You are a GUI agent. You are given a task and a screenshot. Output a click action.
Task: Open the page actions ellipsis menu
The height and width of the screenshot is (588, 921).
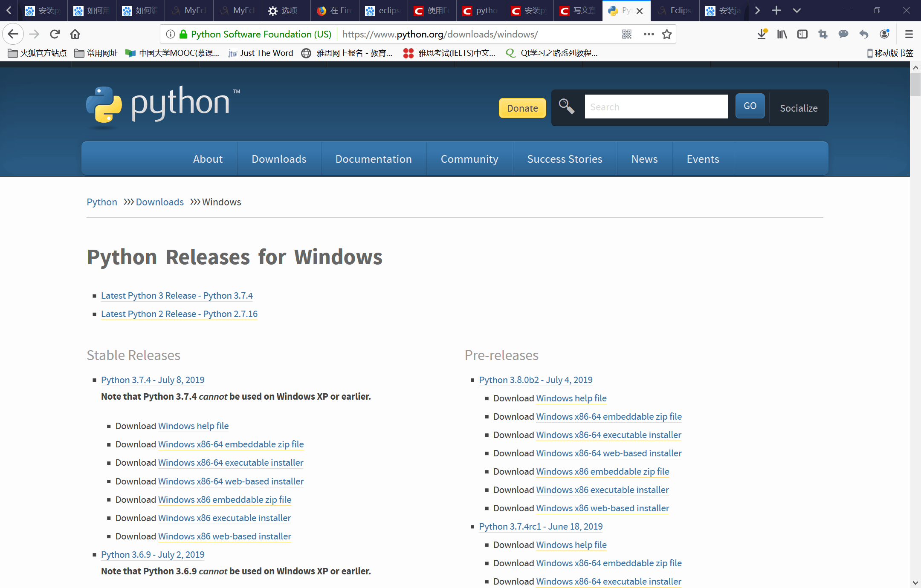pos(649,34)
